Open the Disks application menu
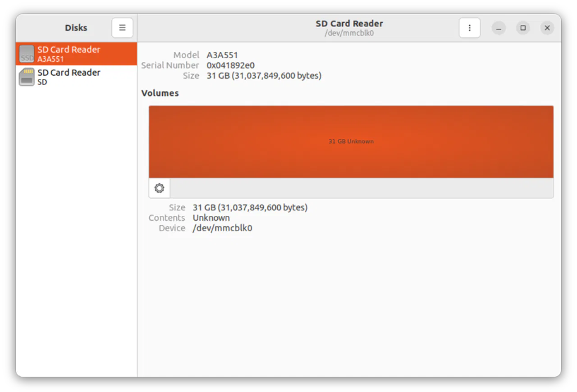Image resolution: width=577 pixels, height=392 pixels. (x=122, y=27)
